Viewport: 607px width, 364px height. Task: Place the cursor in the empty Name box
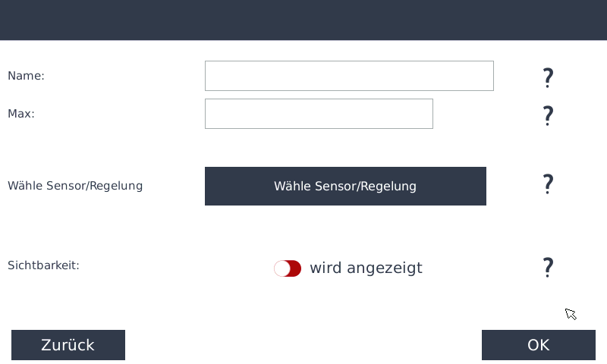[x=349, y=76]
